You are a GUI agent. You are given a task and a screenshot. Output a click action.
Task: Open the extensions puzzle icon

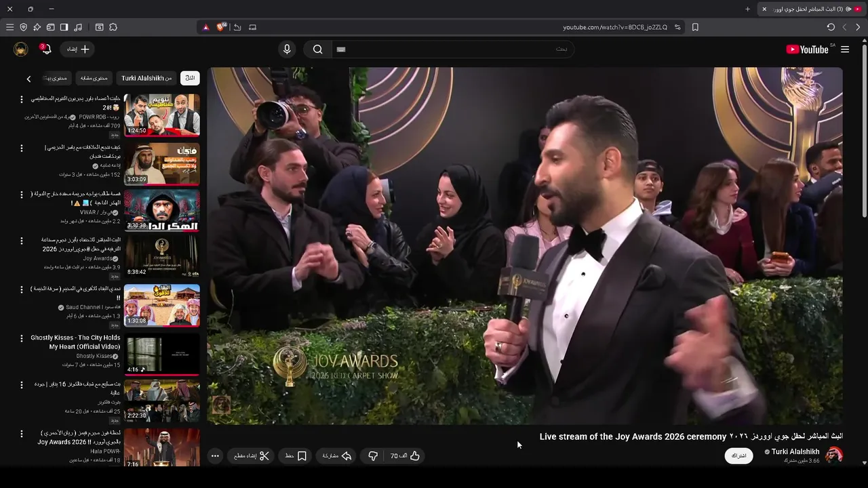(x=113, y=27)
